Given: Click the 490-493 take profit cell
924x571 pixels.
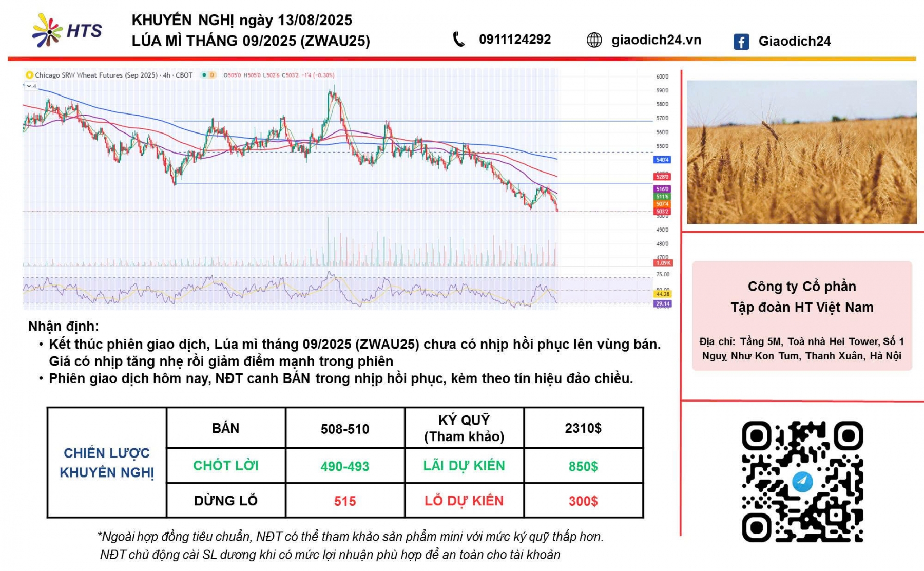Looking at the screenshot, I should (345, 466).
